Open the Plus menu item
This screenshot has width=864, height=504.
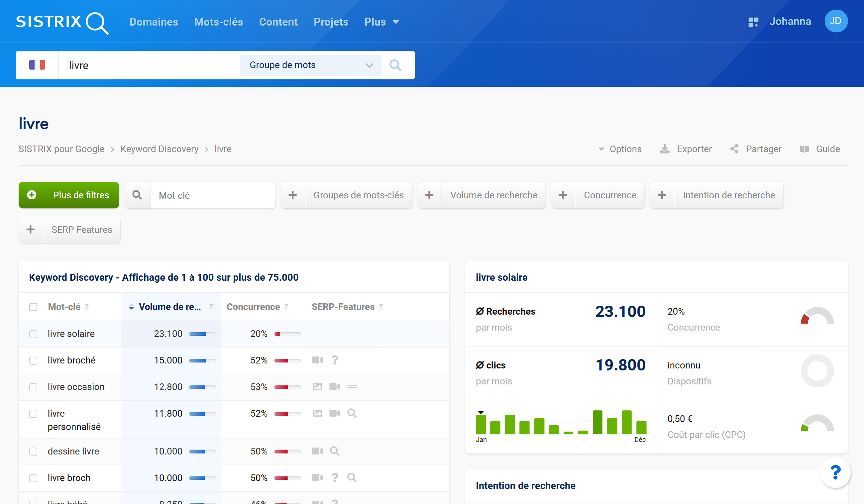point(381,22)
